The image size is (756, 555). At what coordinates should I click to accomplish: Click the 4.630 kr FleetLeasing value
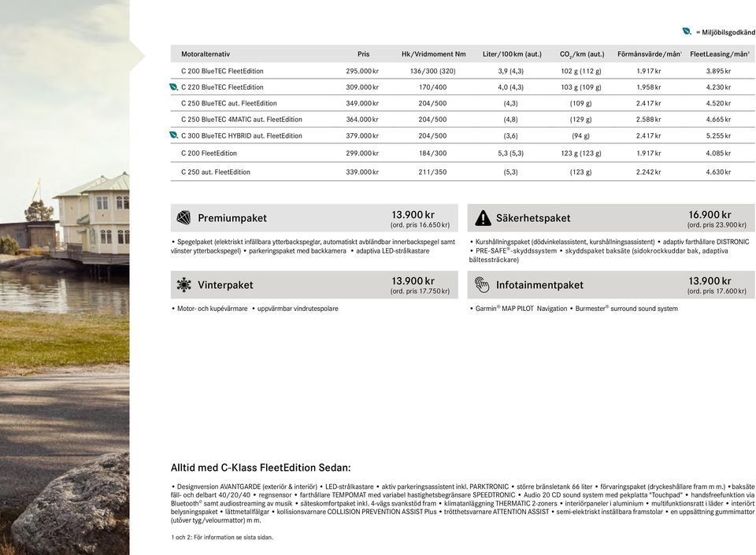pos(718,172)
